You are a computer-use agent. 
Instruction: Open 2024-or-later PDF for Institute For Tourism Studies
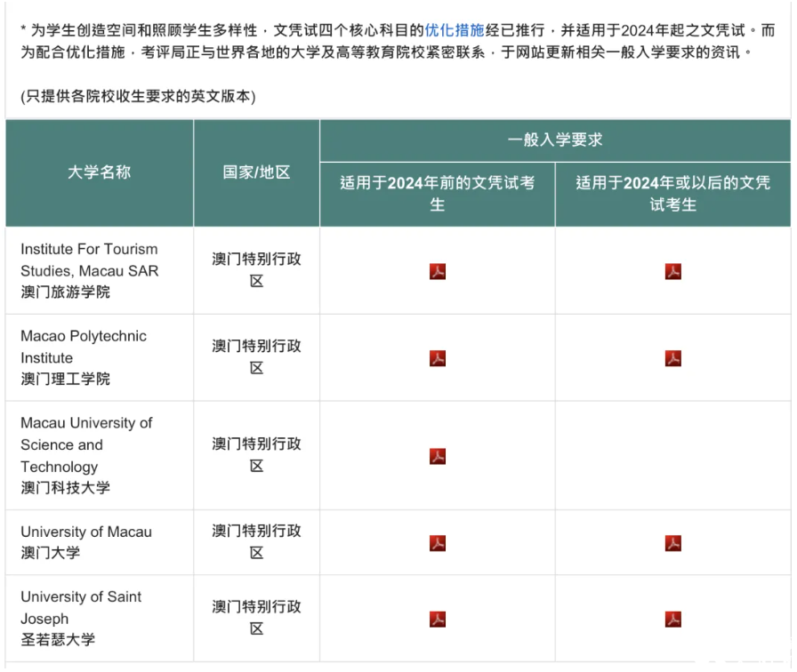673,271
